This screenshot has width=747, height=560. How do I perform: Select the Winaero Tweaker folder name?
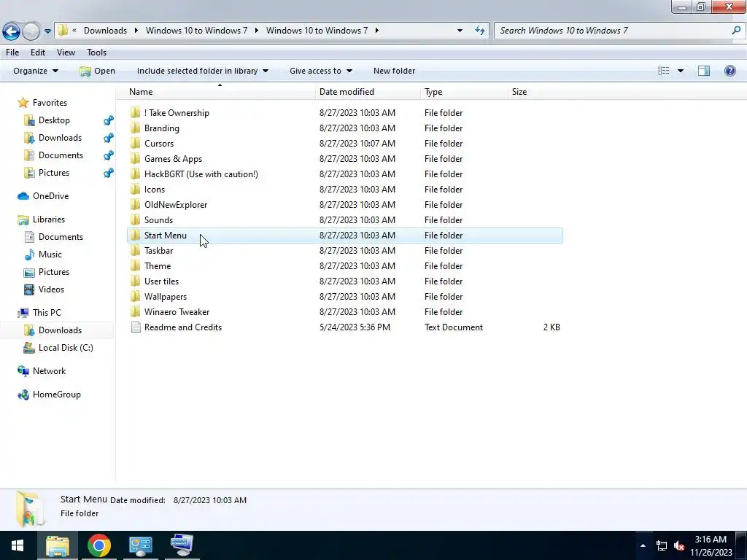[177, 312]
